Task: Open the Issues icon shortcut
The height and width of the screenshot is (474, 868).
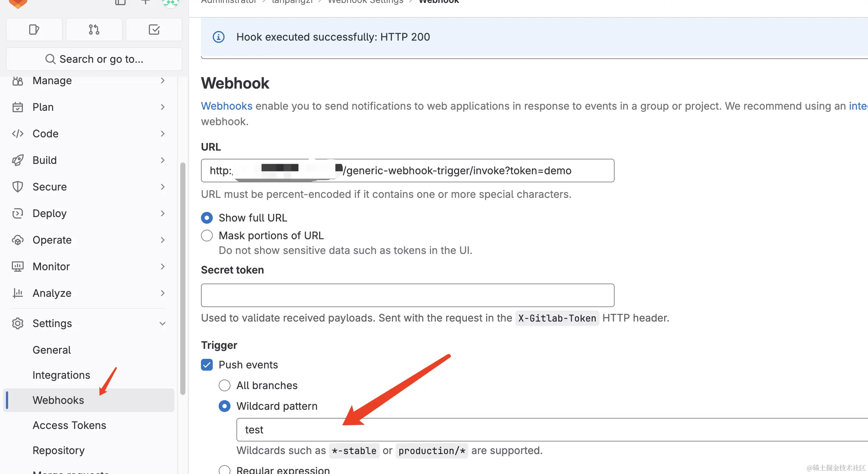Action: [34, 30]
